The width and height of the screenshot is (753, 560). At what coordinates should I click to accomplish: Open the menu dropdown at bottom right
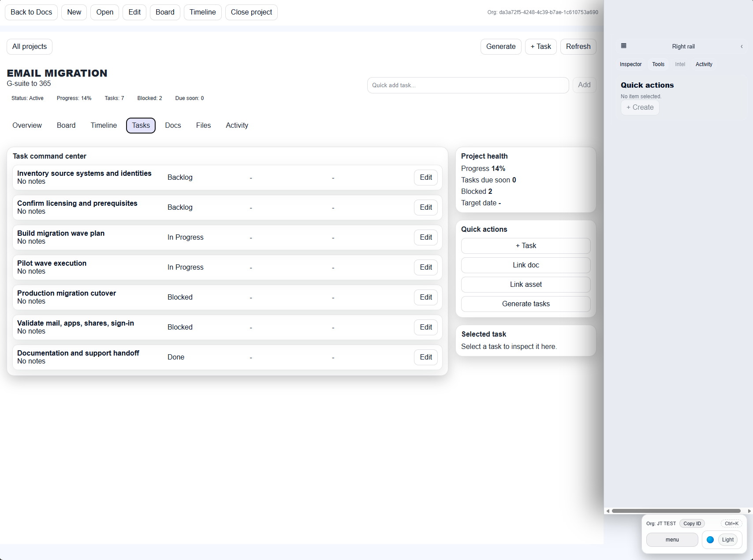click(x=672, y=539)
